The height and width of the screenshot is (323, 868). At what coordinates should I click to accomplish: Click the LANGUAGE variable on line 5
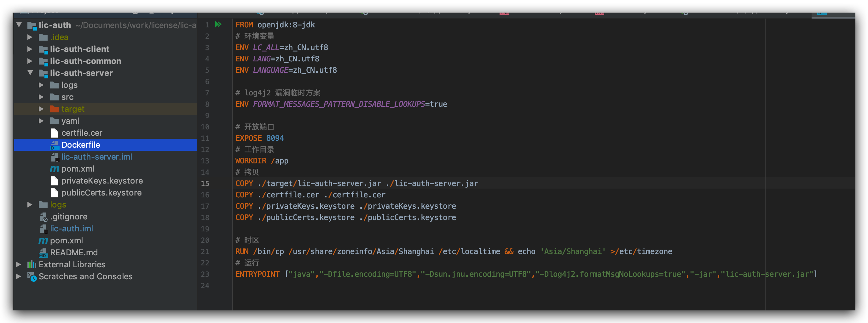point(270,70)
